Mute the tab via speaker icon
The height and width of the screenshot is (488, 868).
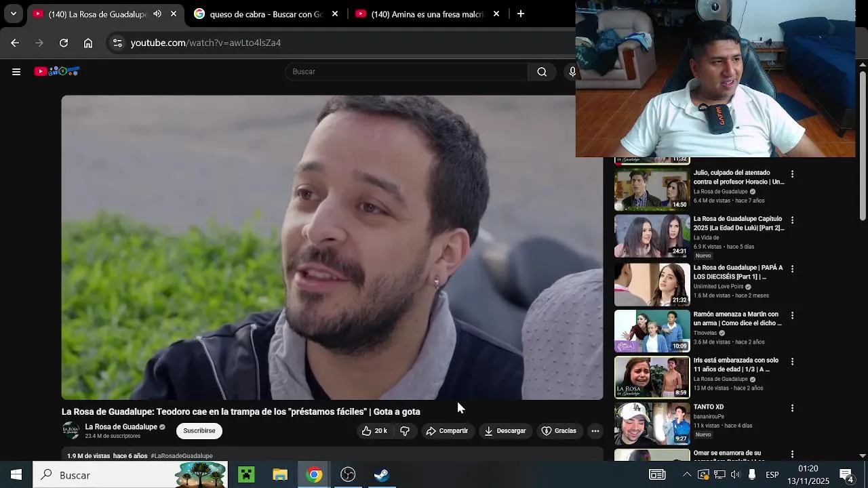coord(157,14)
